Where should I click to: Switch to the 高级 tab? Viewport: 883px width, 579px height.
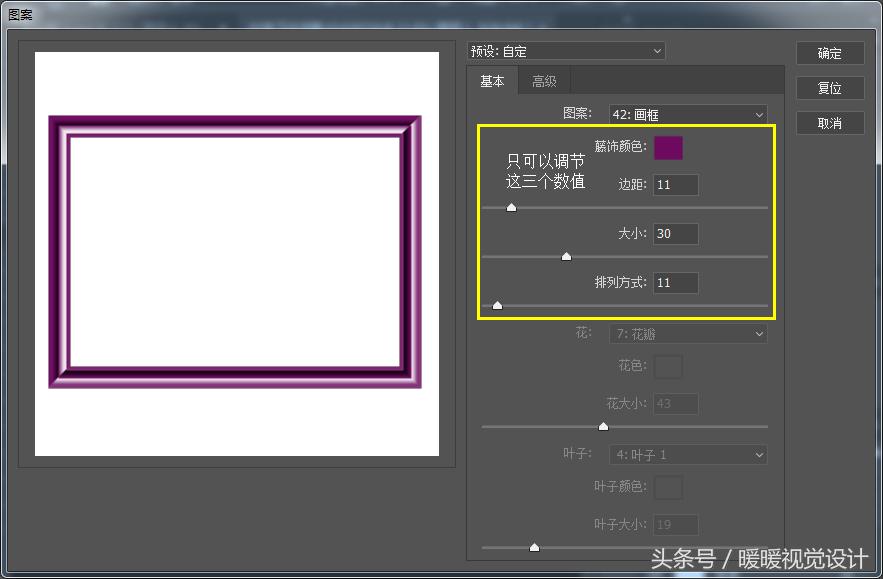[544, 81]
